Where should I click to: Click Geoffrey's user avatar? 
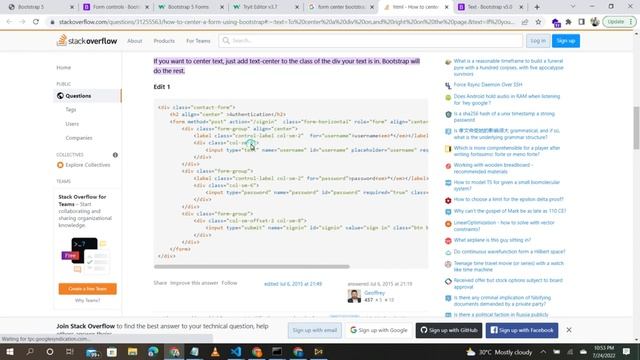point(354,296)
